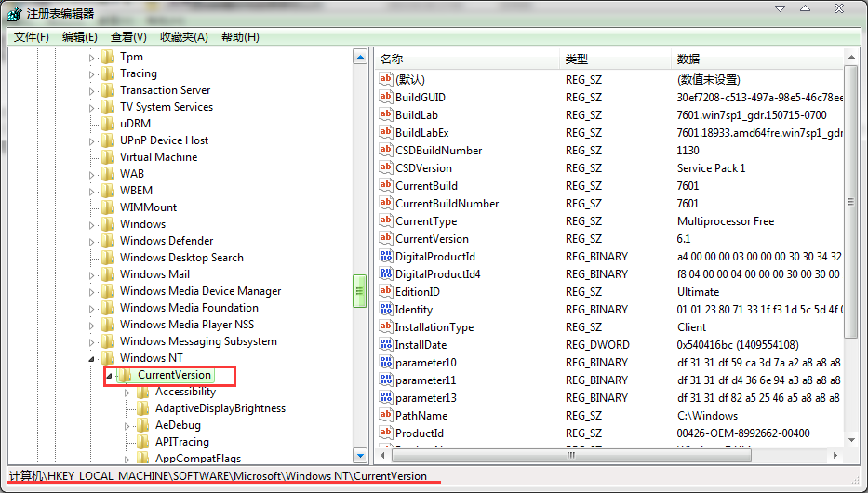The width and height of the screenshot is (868, 493).
Task: Click the data value Service Pack 1
Action: pyautogui.click(x=712, y=168)
